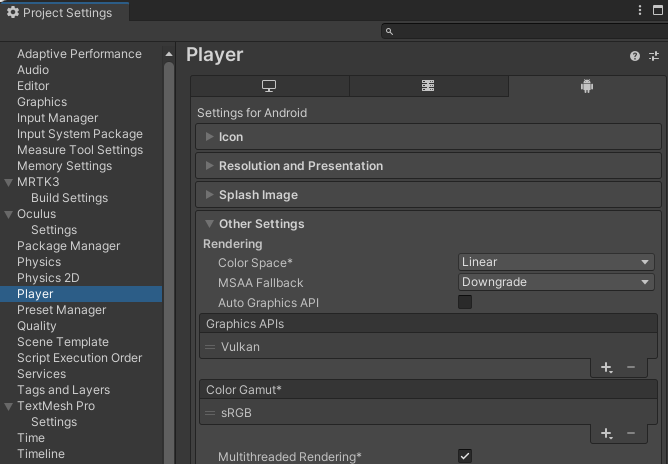Screen dimensions: 668x464
Task: Collapse the TextMesh Pro tree node
Action: (x=8, y=406)
